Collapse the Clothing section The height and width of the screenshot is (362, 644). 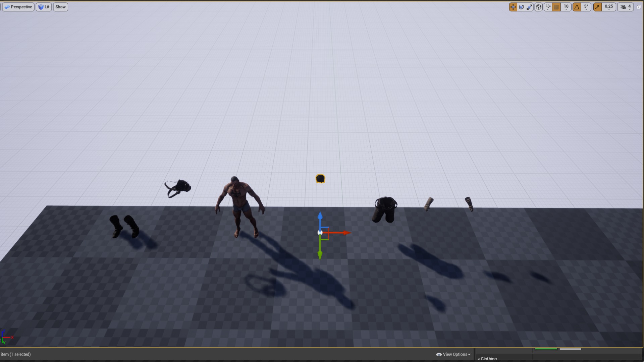[x=479, y=359]
